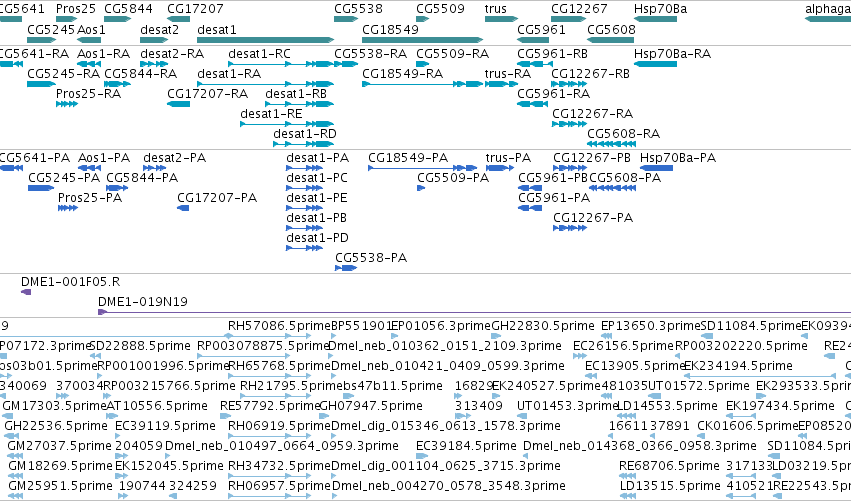The width and height of the screenshot is (851, 501).
Task: Click the DME1-001F05.R feature label
Action: tap(71, 282)
